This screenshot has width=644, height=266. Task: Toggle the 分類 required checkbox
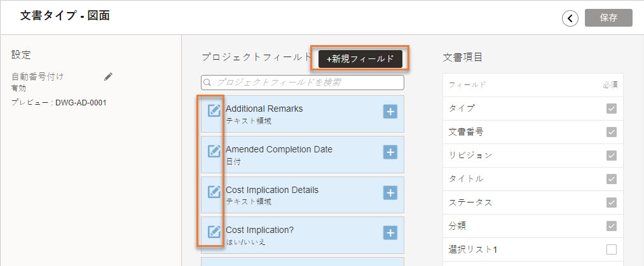tap(612, 226)
